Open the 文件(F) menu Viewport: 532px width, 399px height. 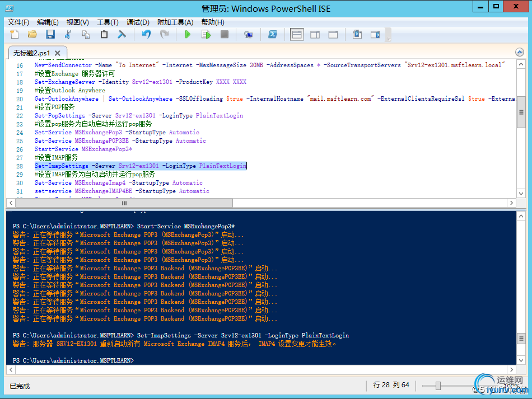pos(18,22)
